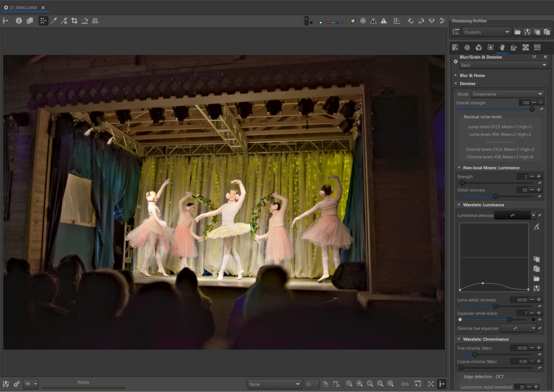Open the processing profile (Custom) dropdown

(x=486, y=32)
